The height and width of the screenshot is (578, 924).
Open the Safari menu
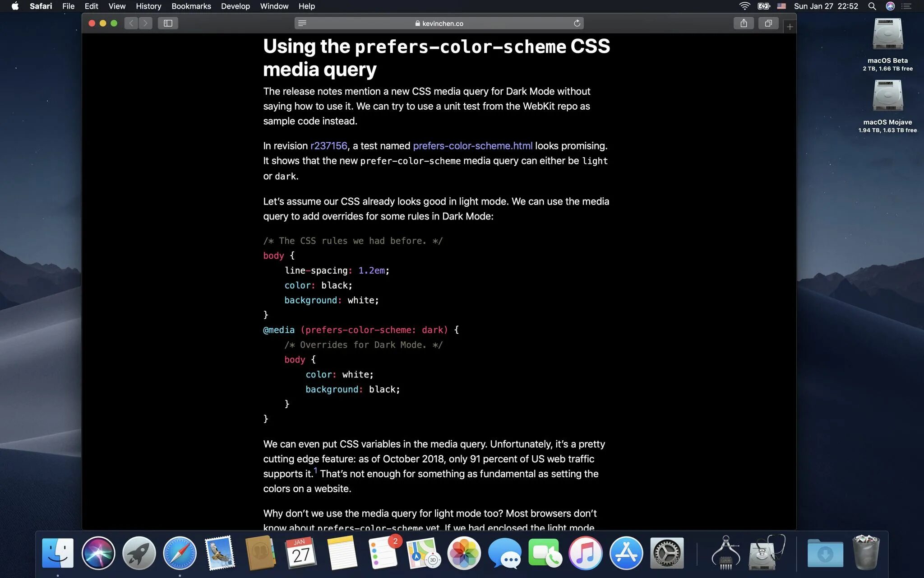(x=41, y=6)
